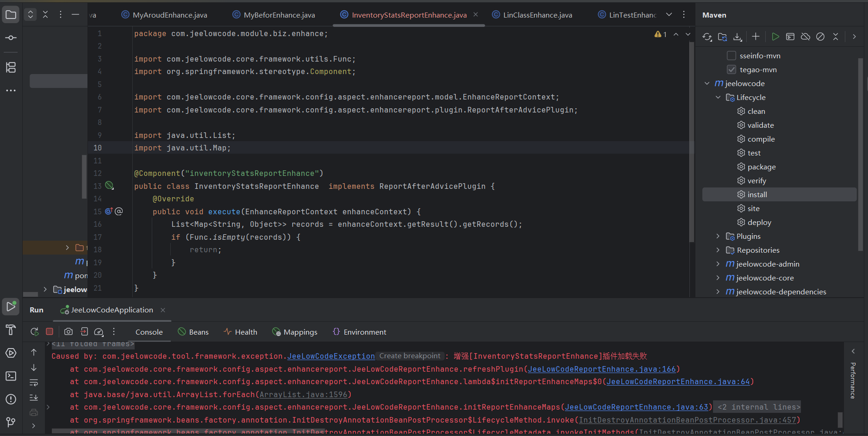Open the Beans tab in Run panel
The width and height of the screenshot is (868, 436).
point(198,332)
